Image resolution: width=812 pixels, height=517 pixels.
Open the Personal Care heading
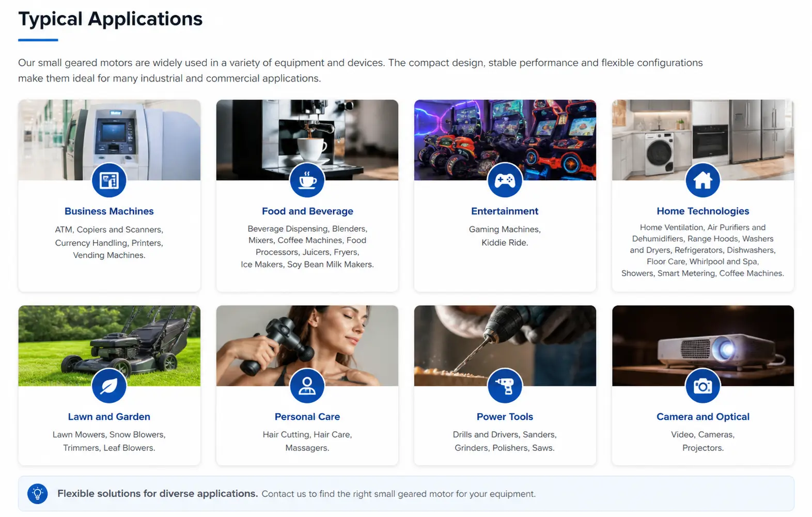(x=307, y=417)
